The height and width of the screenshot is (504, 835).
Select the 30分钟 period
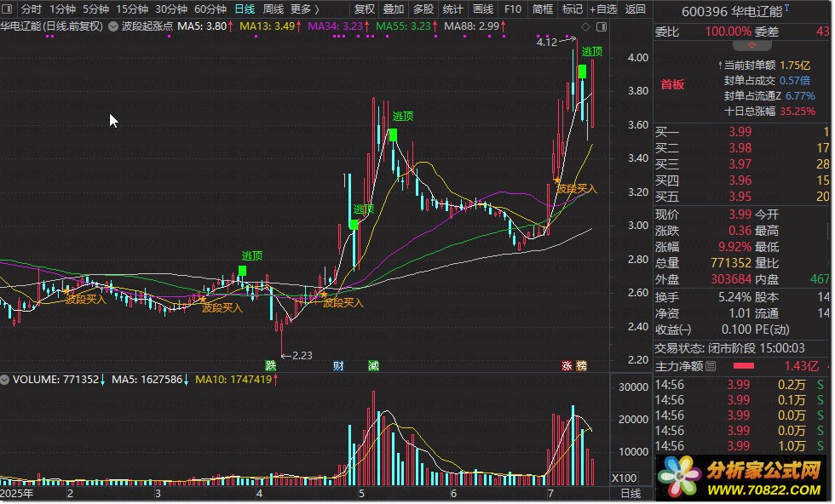click(x=171, y=9)
